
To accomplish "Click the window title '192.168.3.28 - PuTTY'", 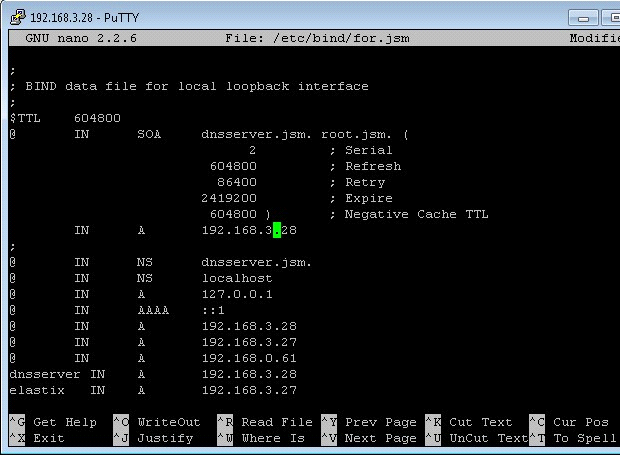I will click(85, 18).
